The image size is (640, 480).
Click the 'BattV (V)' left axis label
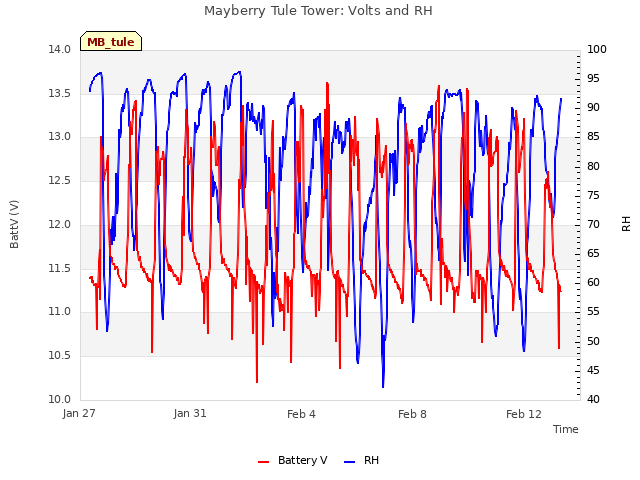pyautogui.click(x=14, y=224)
